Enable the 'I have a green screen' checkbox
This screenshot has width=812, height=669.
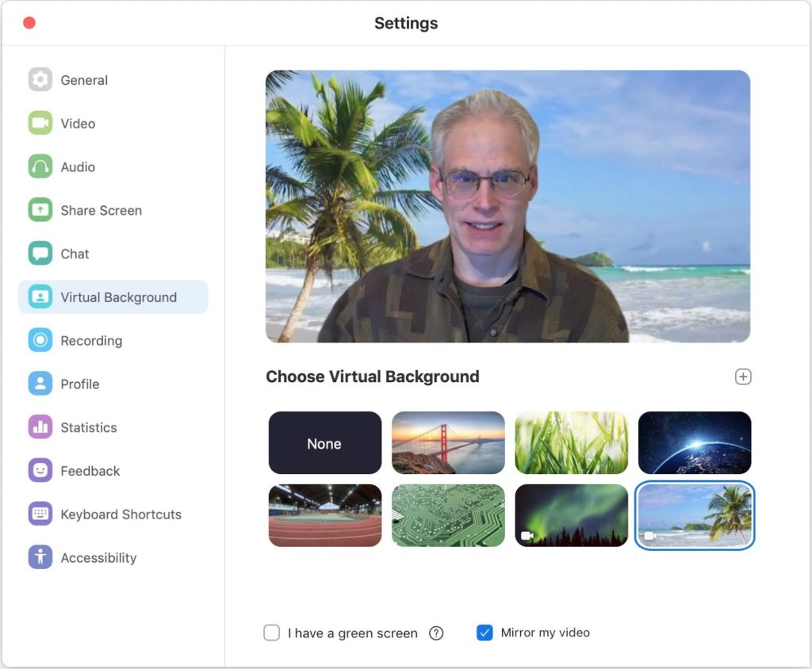point(272,633)
